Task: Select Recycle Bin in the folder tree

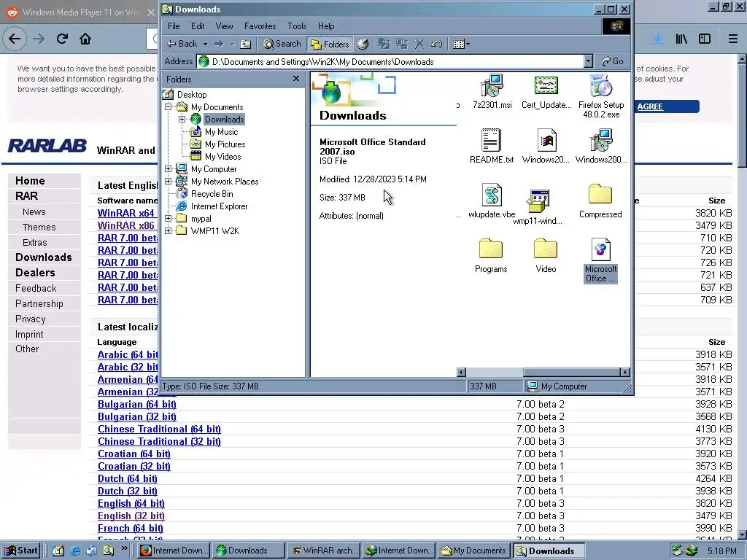Action: point(212,194)
